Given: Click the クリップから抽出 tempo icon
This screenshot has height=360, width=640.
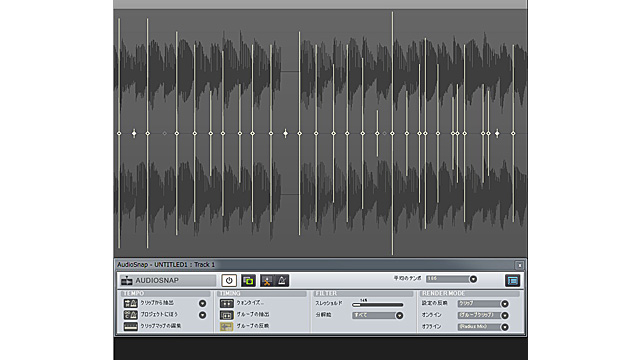Looking at the screenshot, I should click(130, 303).
